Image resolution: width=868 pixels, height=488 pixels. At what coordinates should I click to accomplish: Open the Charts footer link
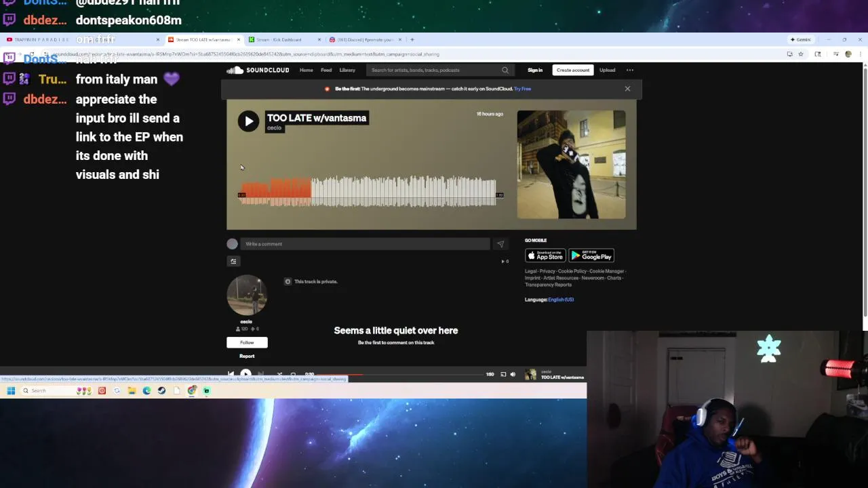pos(614,278)
